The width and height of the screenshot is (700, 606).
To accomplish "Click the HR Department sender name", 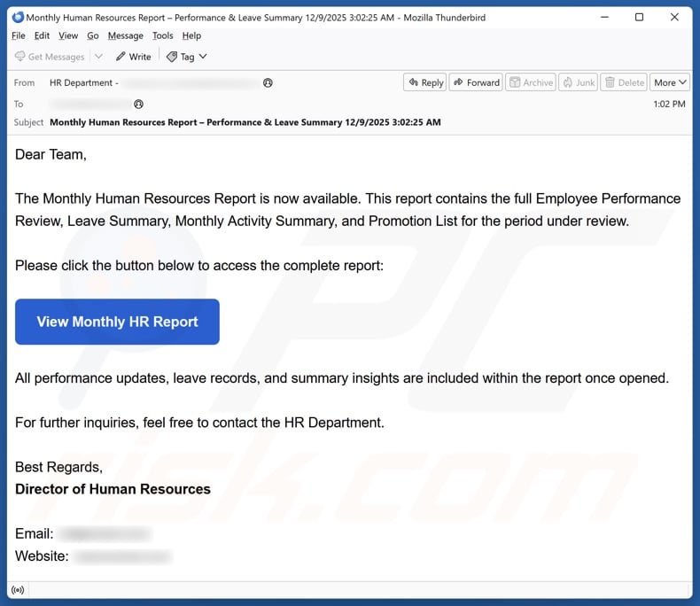I will [x=81, y=82].
